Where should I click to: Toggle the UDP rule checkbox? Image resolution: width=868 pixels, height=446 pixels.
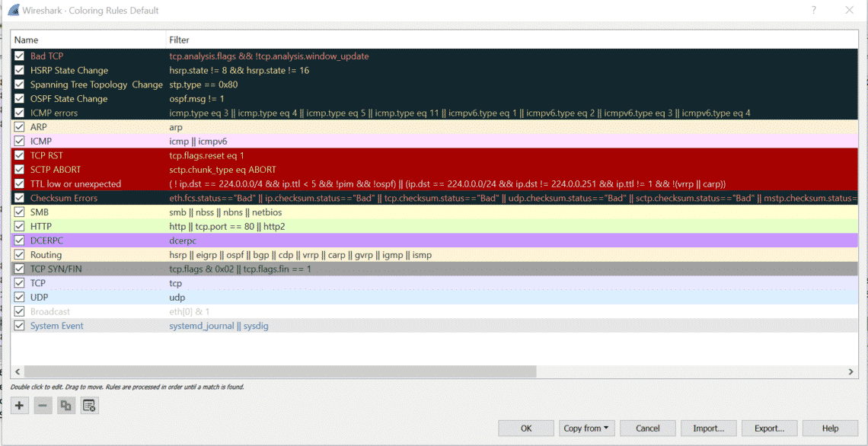point(19,297)
